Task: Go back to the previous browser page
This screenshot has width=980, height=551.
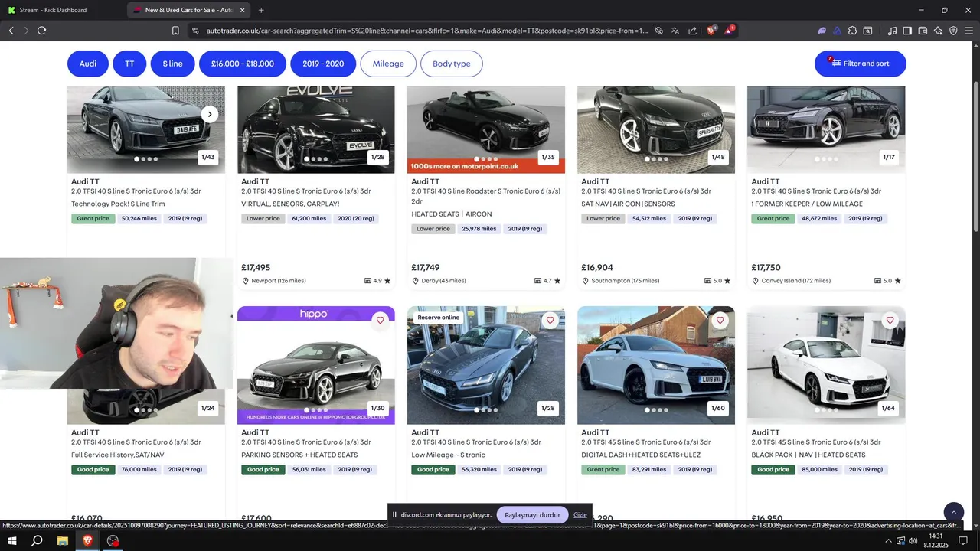Action: [x=11, y=31]
